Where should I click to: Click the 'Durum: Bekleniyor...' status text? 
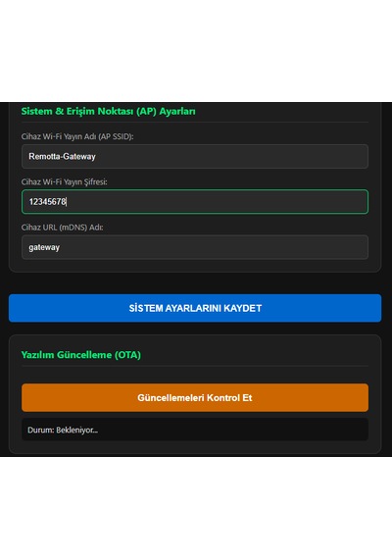pyautogui.click(x=63, y=430)
